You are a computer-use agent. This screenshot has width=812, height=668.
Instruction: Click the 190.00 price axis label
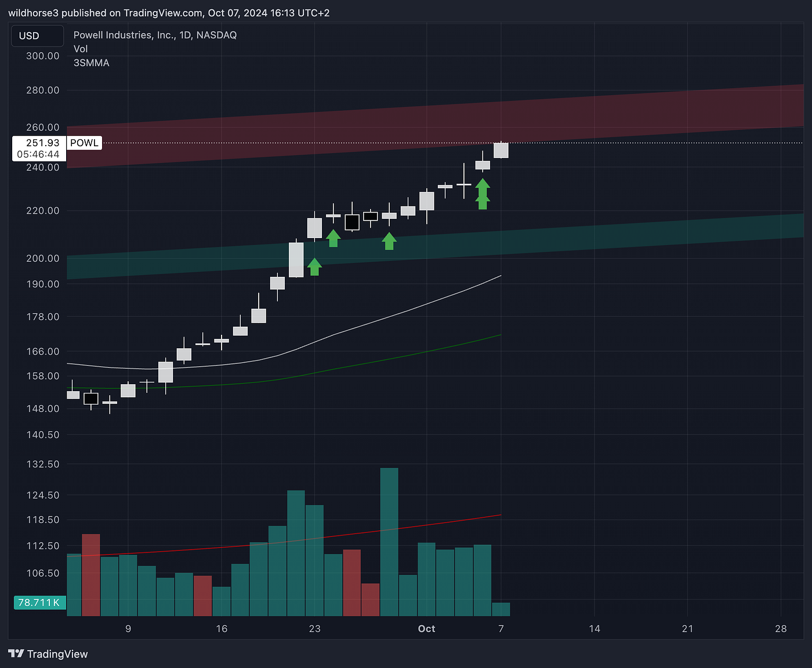point(43,284)
